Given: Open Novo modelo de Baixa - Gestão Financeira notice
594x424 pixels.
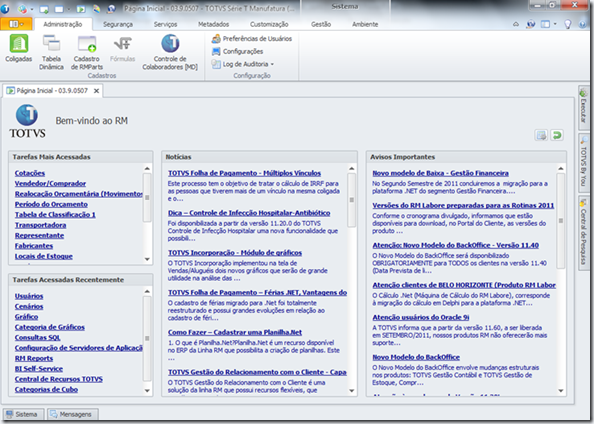Looking at the screenshot, I should [x=440, y=173].
